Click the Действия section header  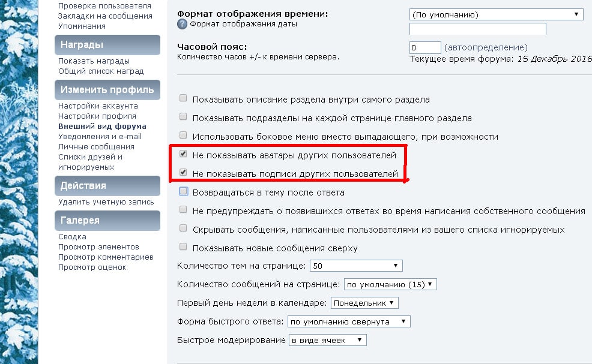click(x=107, y=185)
